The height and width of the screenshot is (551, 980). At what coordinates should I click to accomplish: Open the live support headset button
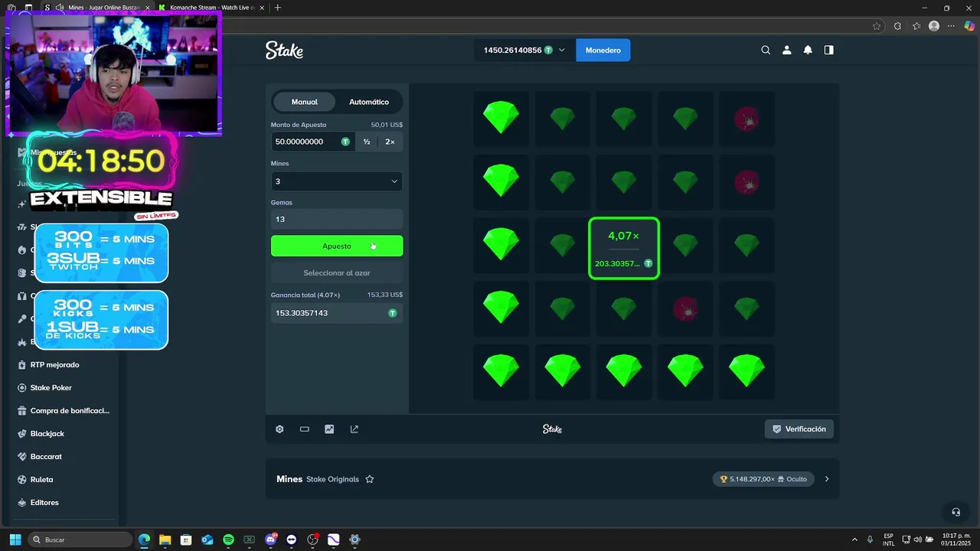pos(955,512)
